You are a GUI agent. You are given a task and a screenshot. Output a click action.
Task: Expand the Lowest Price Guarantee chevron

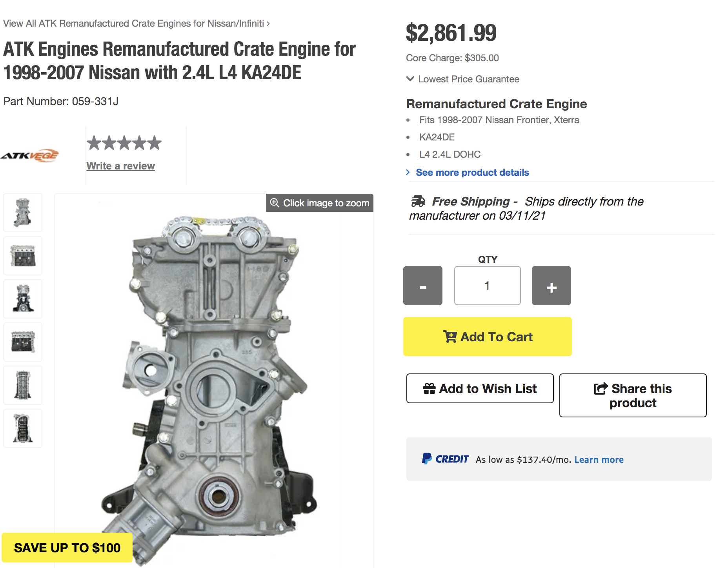[410, 79]
